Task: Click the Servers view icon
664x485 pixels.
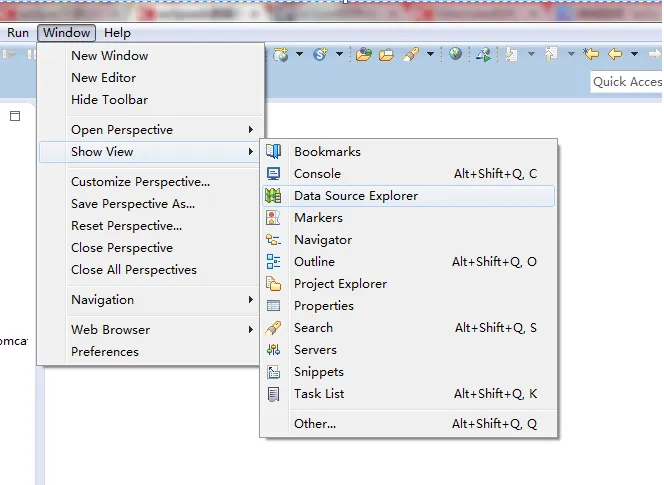Action: tap(273, 349)
